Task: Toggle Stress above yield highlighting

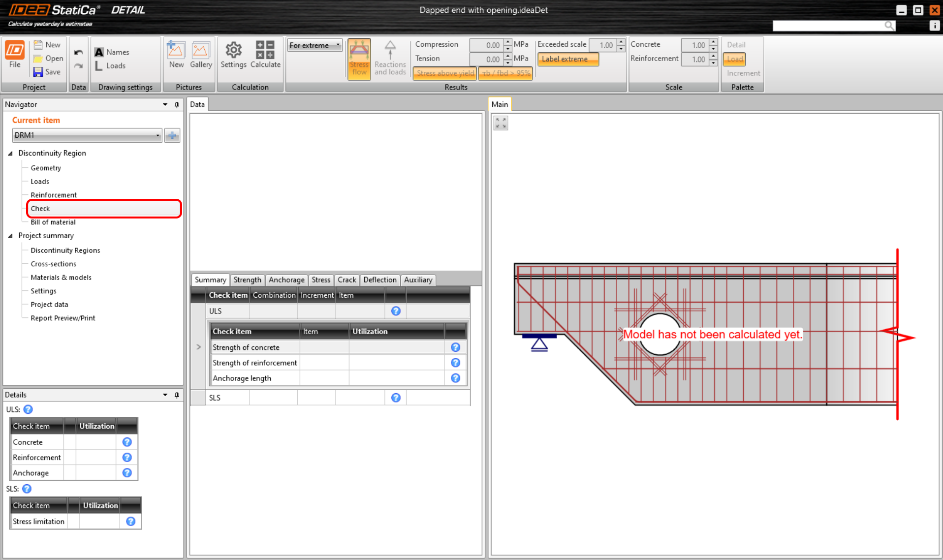Action: coord(445,73)
